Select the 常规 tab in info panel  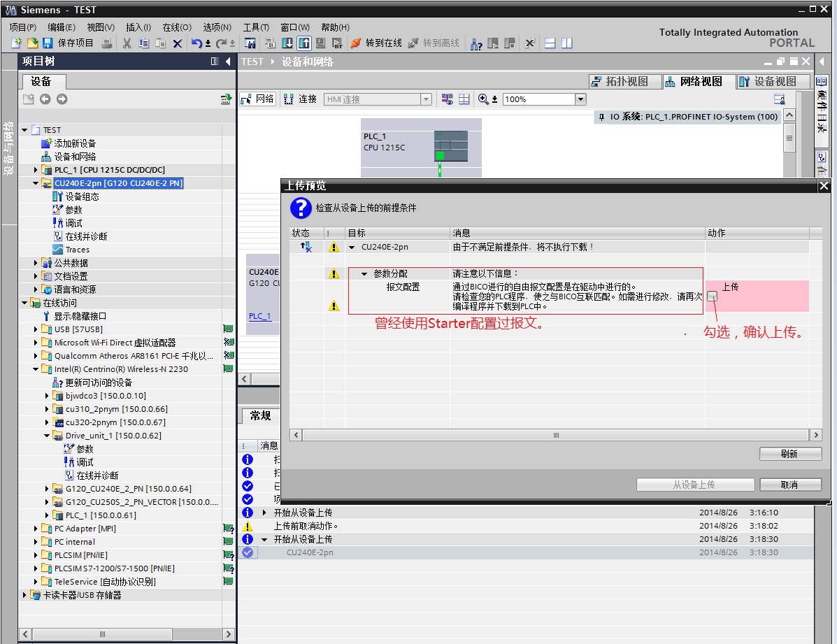point(260,415)
